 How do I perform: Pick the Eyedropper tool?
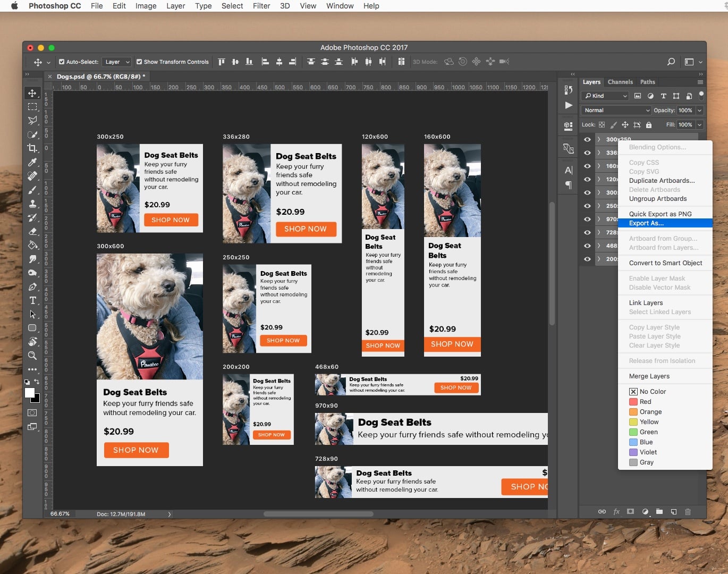click(32, 162)
